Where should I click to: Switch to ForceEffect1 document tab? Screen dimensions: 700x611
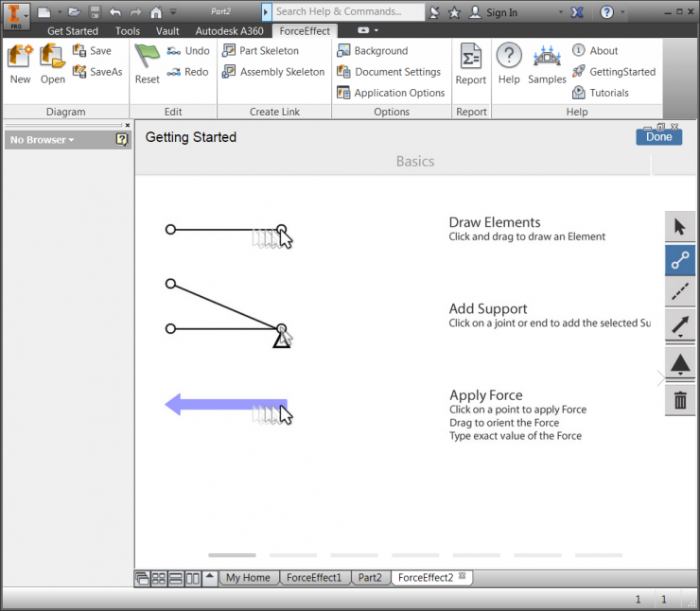[314, 578]
